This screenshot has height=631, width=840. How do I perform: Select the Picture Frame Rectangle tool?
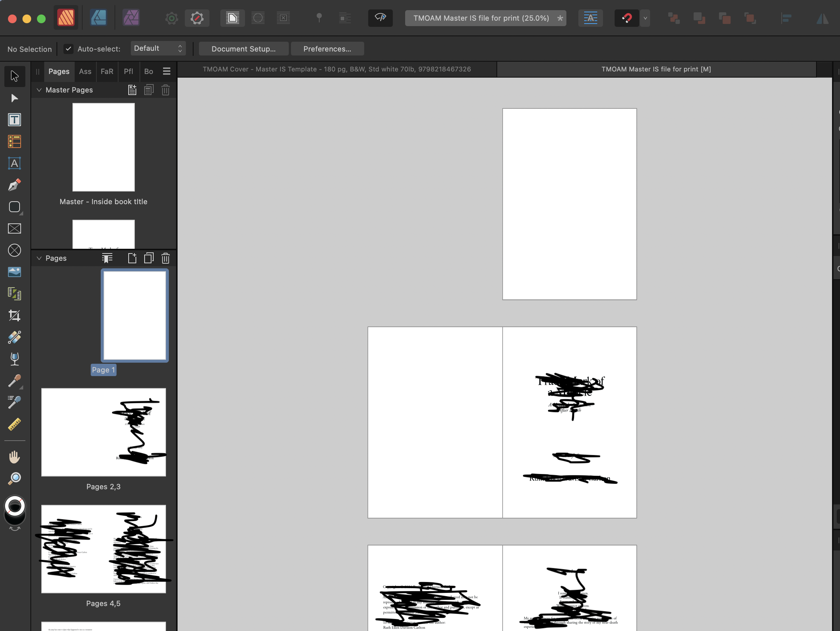pos(14,228)
